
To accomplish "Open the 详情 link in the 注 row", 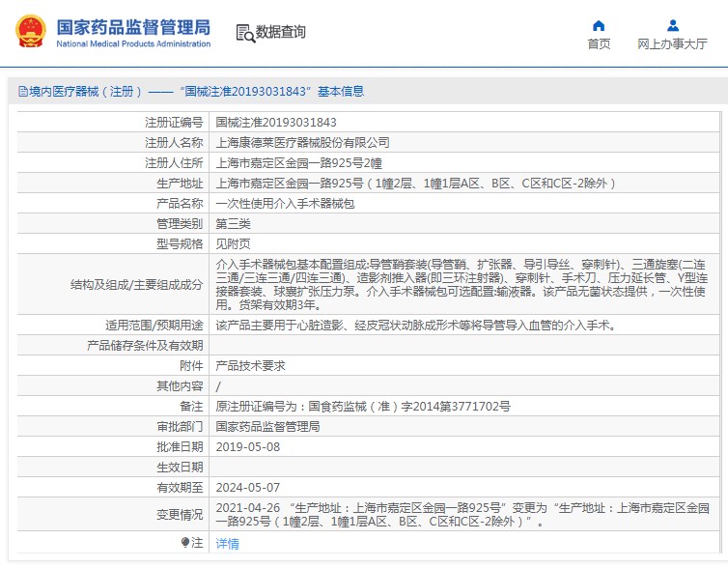I will coord(228,544).
